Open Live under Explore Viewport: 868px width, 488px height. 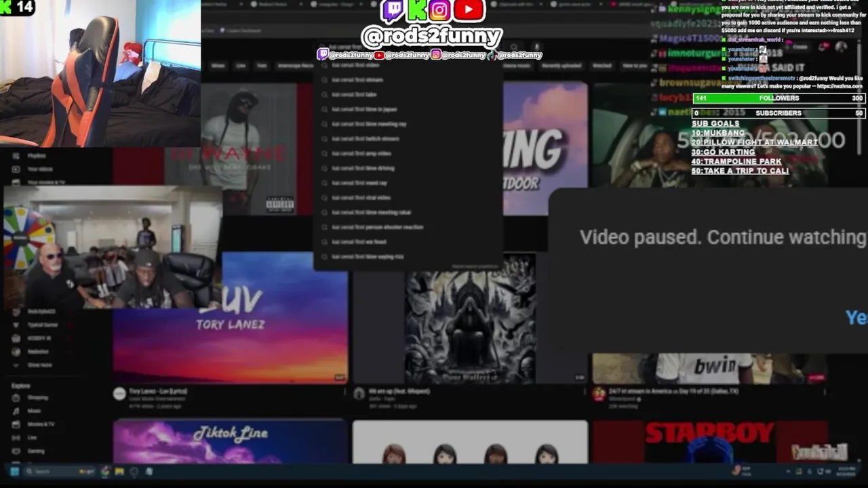coord(32,438)
